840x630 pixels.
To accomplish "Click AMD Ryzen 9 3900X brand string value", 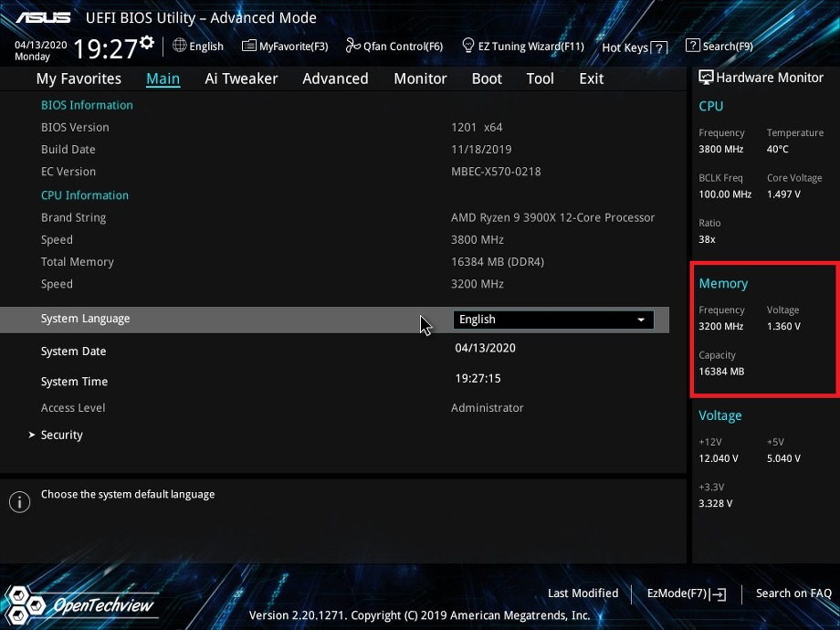I will point(553,217).
